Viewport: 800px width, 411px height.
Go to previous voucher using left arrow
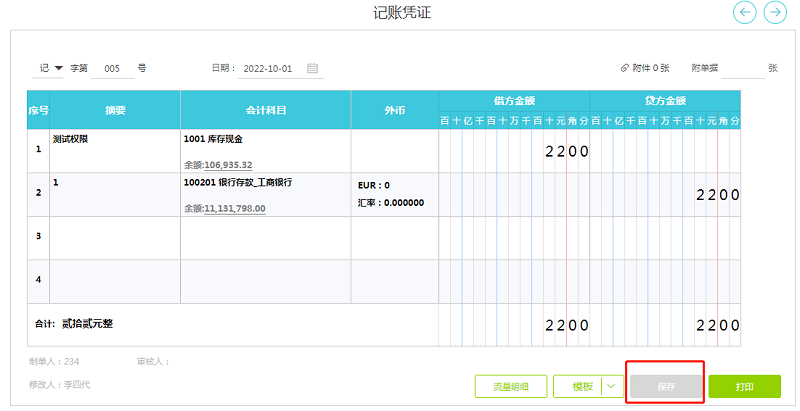click(744, 12)
